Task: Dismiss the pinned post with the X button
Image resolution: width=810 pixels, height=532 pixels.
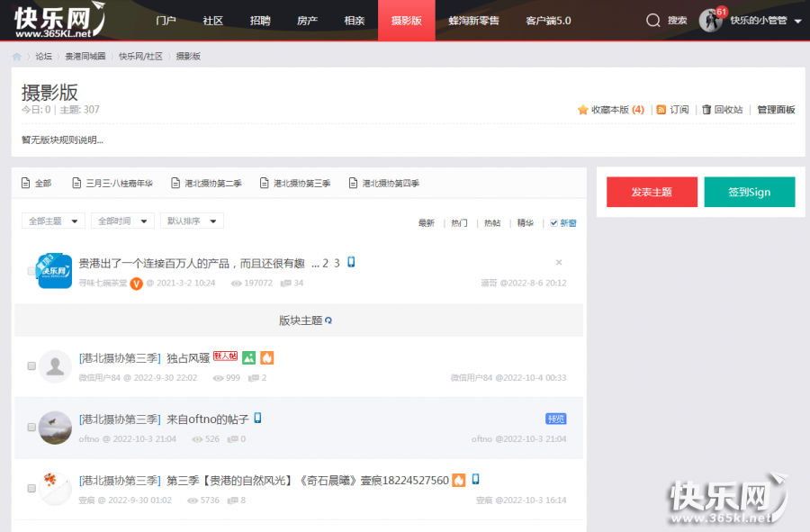Action: pyautogui.click(x=559, y=262)
